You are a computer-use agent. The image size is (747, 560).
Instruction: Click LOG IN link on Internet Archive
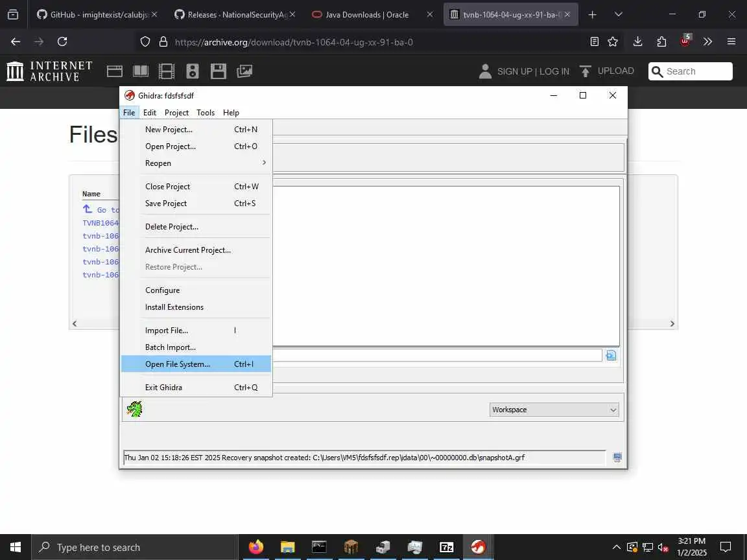pyautogui.click(x=554, y=71)
